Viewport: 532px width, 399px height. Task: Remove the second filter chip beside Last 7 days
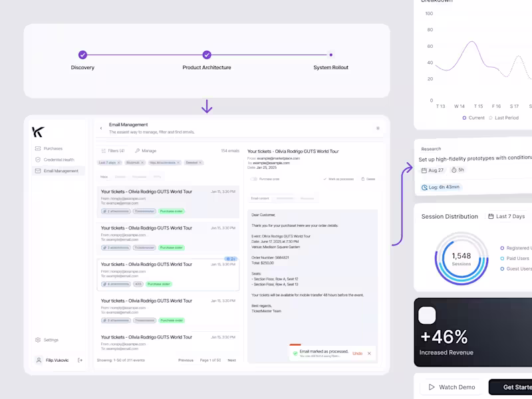pyautogui.click(x=142, y=163)
